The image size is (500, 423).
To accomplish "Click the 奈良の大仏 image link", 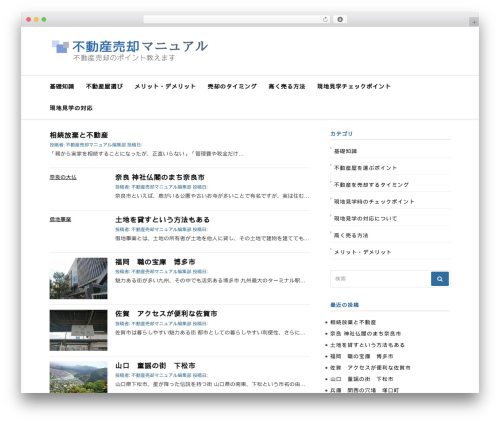I will (x=63, y=177).
